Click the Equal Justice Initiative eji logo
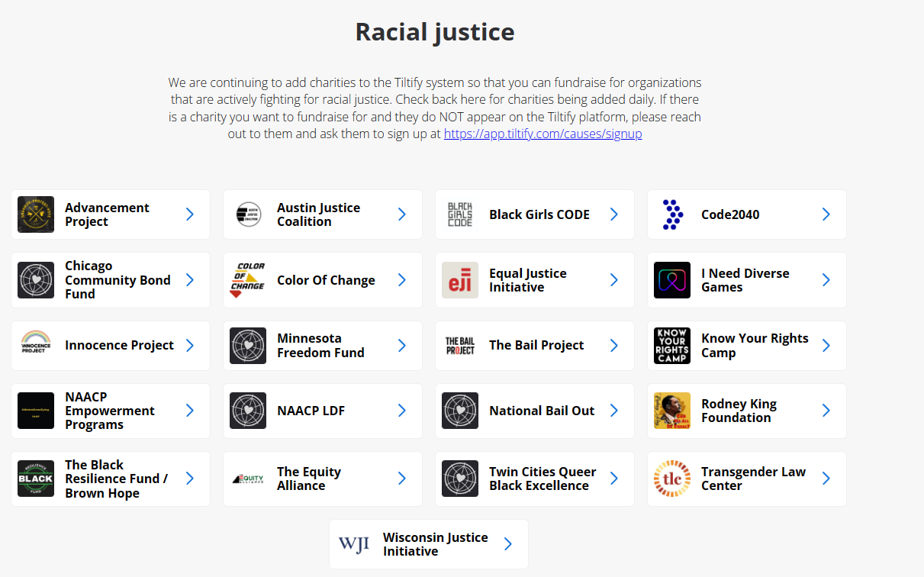Screen dimensions: 924x577 (x=460, y=280)
